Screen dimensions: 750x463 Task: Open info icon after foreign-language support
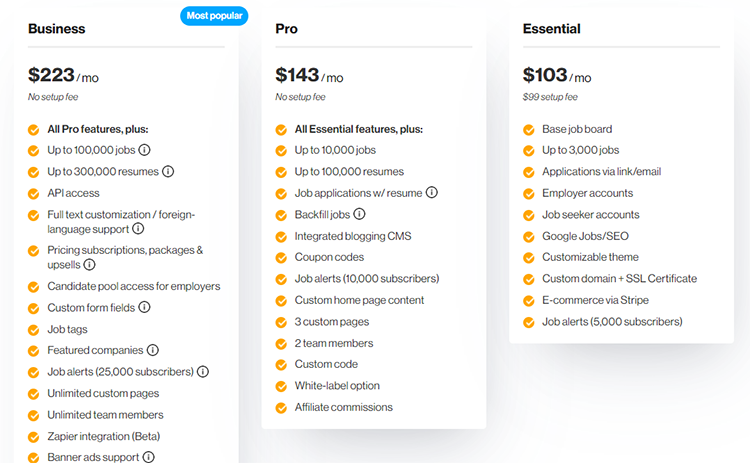138,229
